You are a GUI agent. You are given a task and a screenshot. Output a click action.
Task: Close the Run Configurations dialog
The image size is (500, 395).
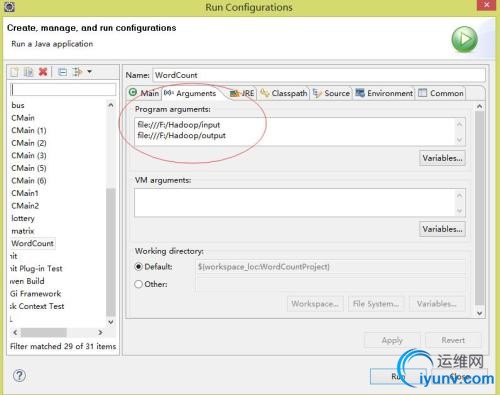pyautogui.click(x=486, y=5)
